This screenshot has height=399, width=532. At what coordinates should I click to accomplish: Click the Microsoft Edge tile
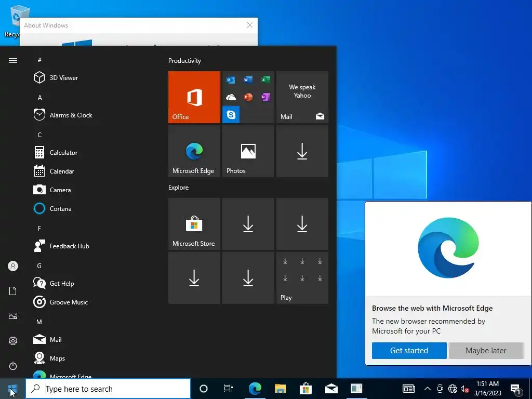click(194, 151)
